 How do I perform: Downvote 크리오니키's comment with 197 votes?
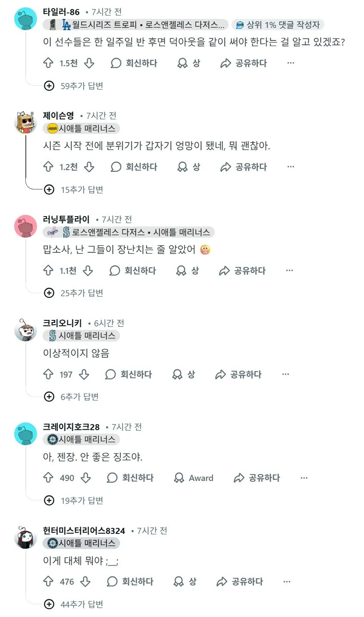click(x=84, y=375)
